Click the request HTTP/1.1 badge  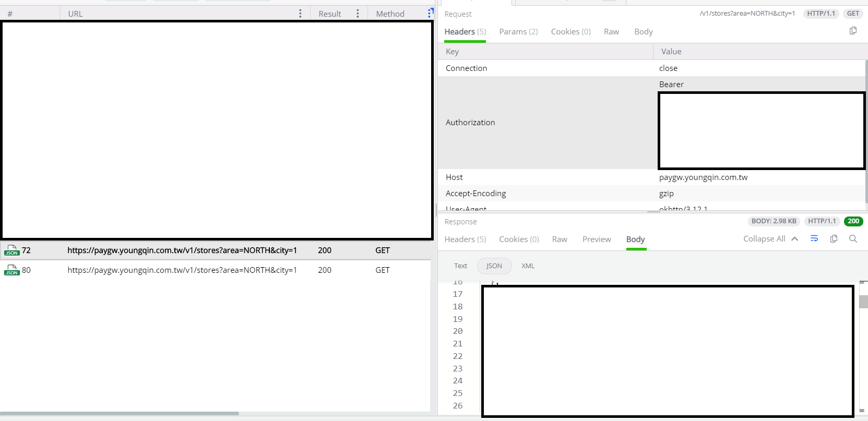(821, 14)
